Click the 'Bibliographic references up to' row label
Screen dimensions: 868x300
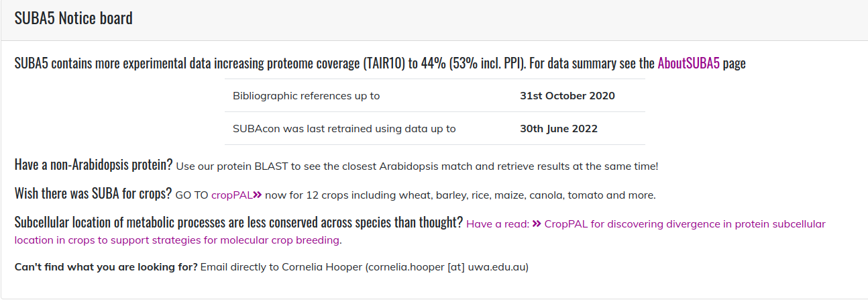tap(306, 95)
